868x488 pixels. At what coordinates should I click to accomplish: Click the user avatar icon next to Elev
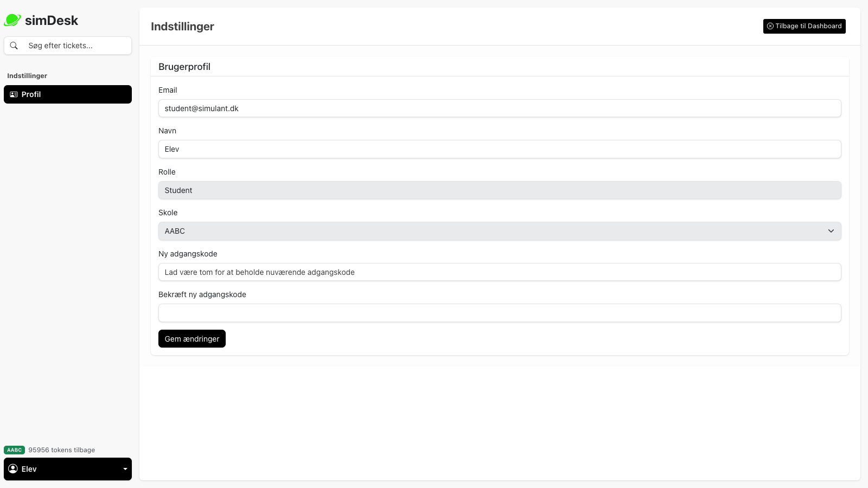pyautogui.click(x=12, y=469)
